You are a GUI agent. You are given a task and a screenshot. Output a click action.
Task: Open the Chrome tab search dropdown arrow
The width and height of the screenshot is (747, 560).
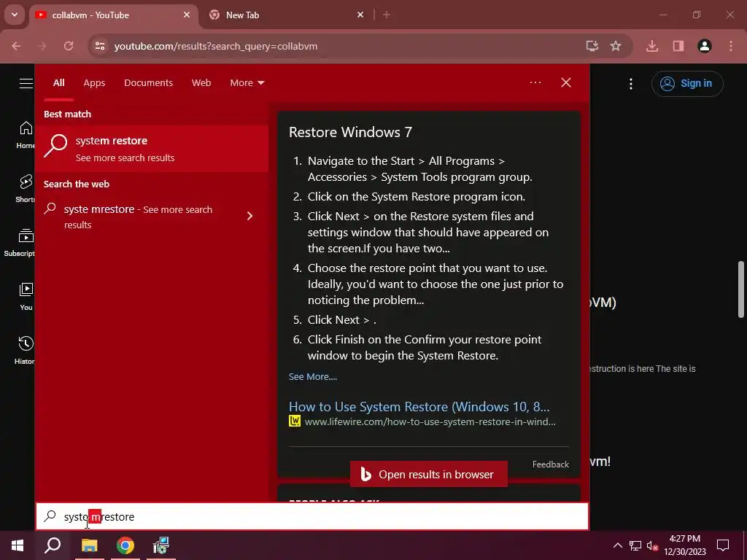[x=15, y=15]
